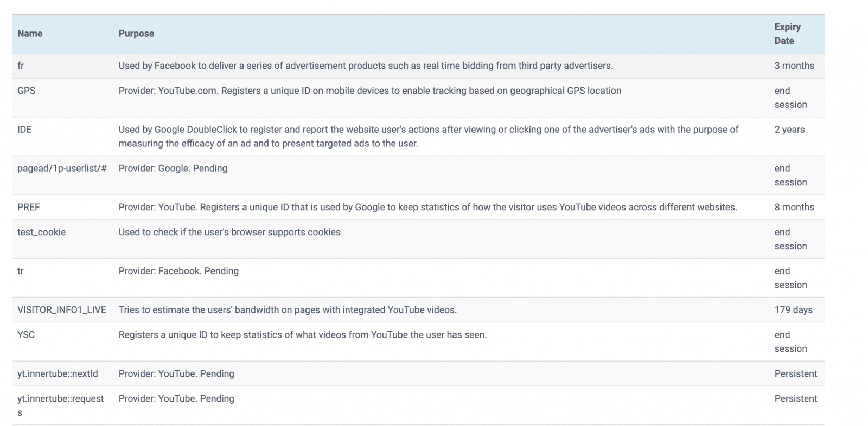Click the PREF cookie name
Image resolution: width=868 pixels, height=426 pixels.
[29, 207]
